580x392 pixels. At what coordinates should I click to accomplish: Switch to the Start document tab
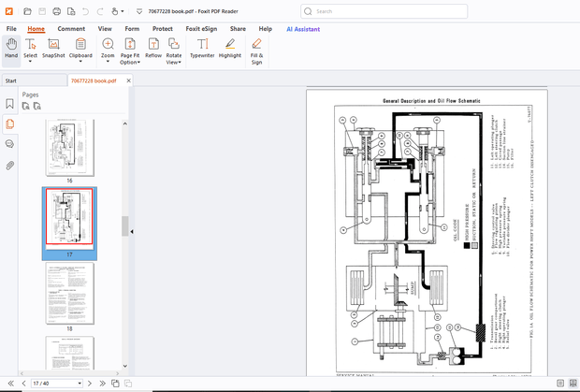point(34,80)
